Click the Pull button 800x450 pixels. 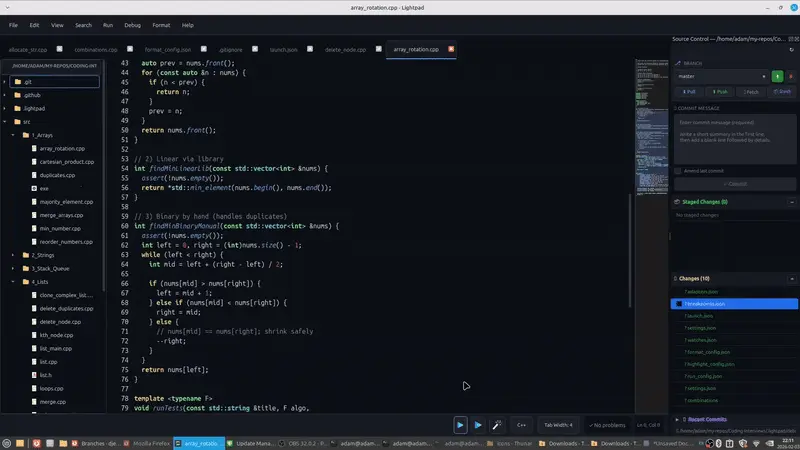[x=689, y=92]
